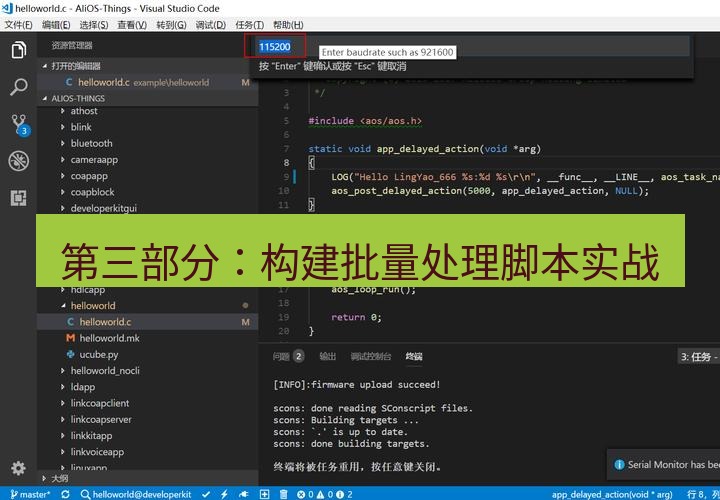The height and width of the screenshot is (500, 720).
Task: Click the master* git branch in status bar
Action: (x=30, y=494)
